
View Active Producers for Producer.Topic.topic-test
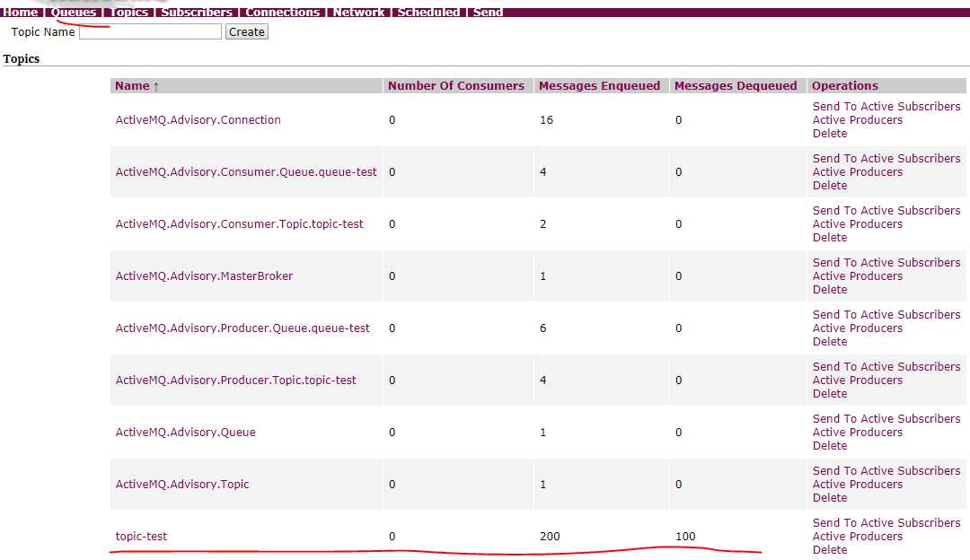858,381
